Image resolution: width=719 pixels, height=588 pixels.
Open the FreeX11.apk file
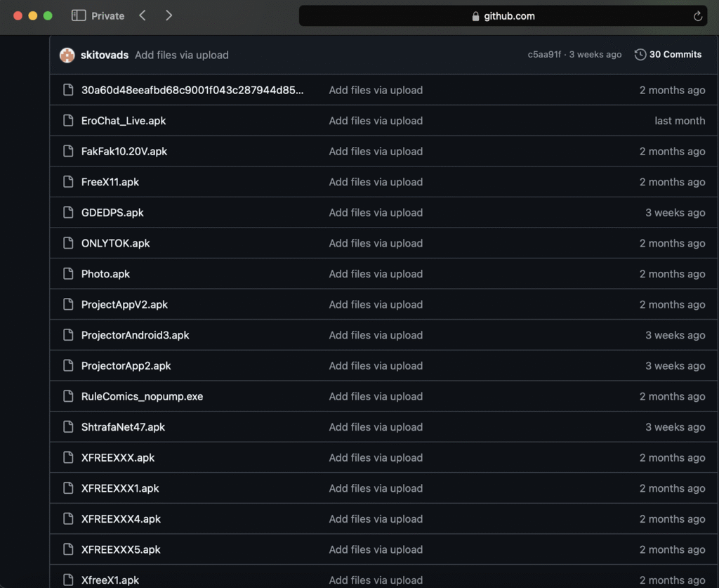(x=110, y=182)
